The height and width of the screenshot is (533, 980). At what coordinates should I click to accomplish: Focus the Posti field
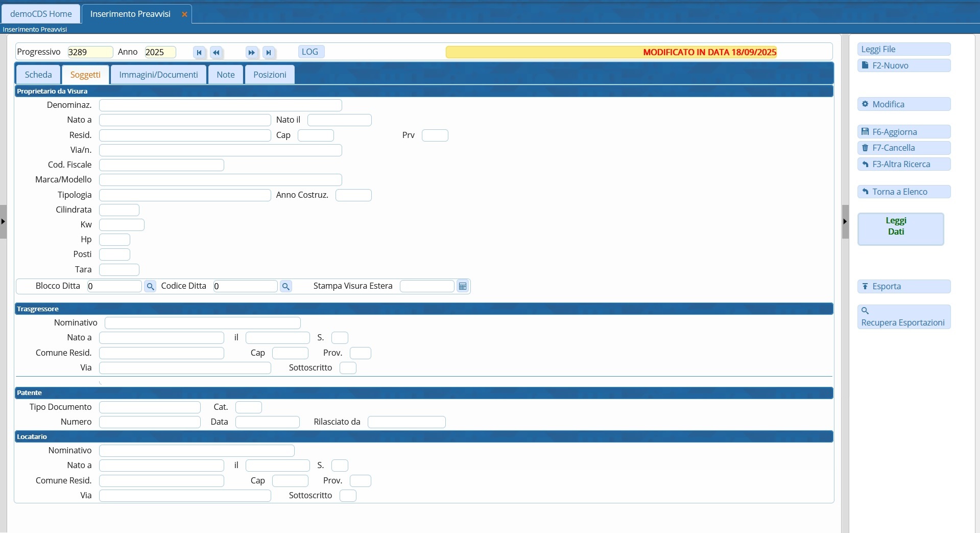(x=114, y=254)
